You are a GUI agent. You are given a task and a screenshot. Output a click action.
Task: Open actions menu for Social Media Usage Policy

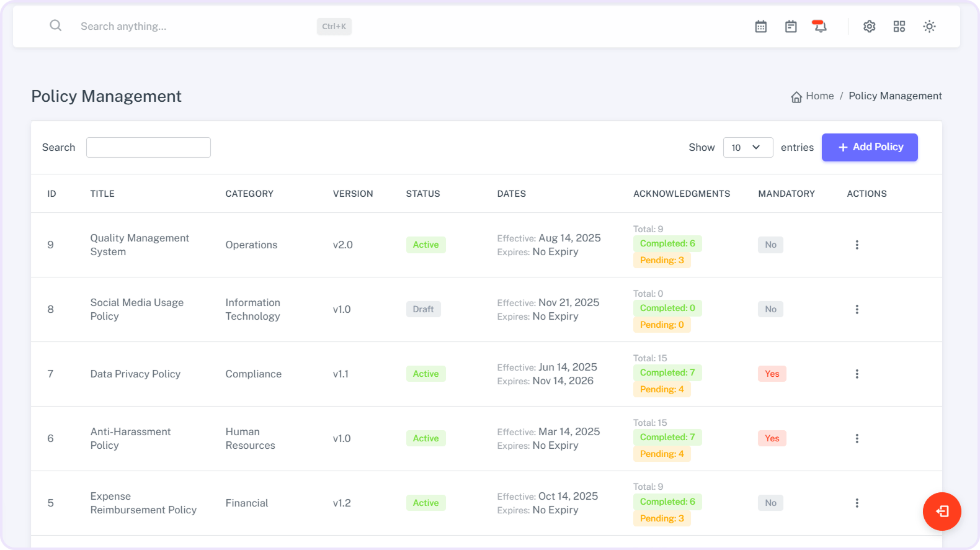pyautogui.click(x=857, y=310)
